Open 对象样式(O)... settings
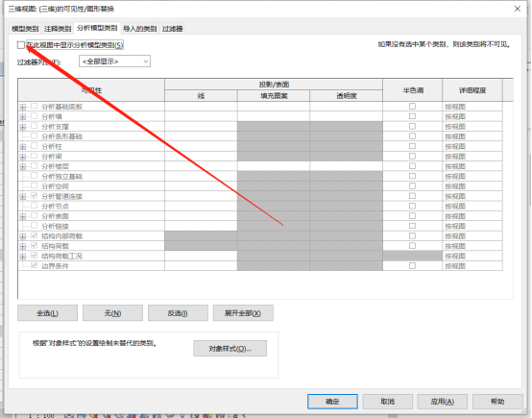532x418 pixels. tap(230, 349)
